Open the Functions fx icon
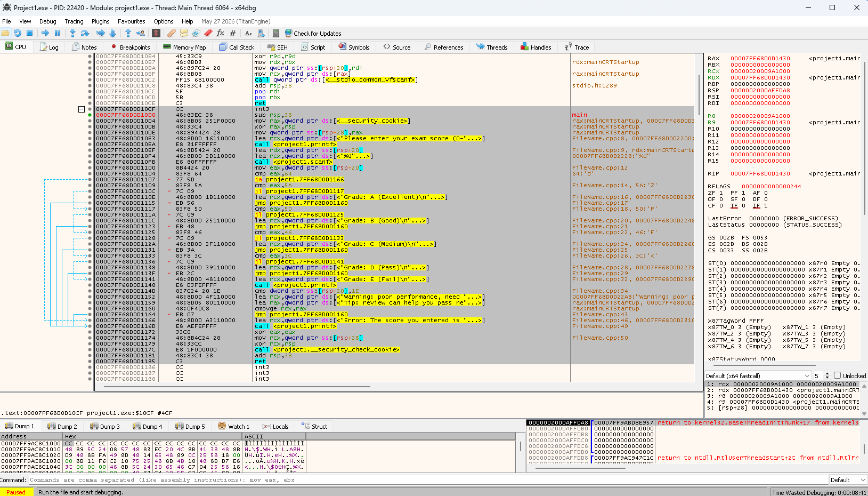Viewport: 868px width, 496px height. coord(220,33)
